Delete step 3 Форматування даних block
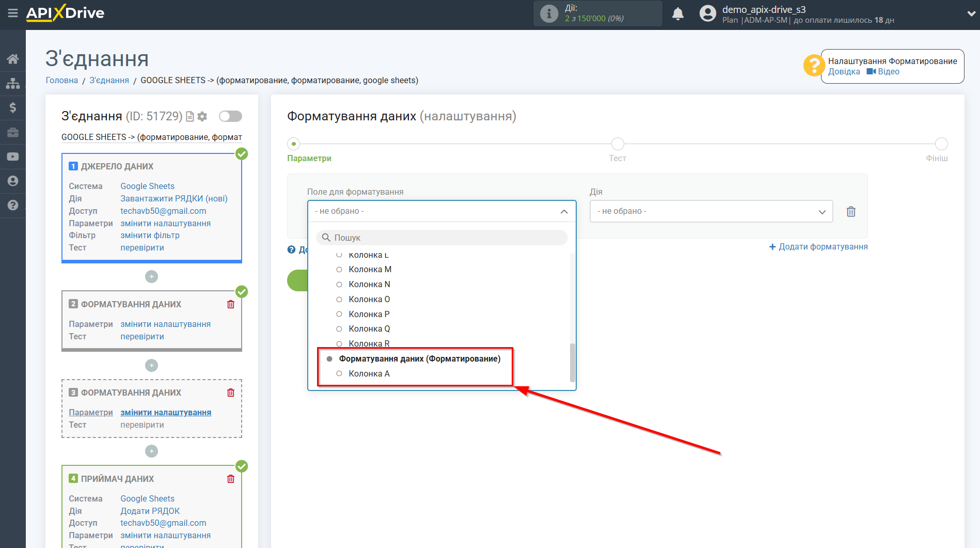This screenshot has height=548, width=980. coord(231,393)
